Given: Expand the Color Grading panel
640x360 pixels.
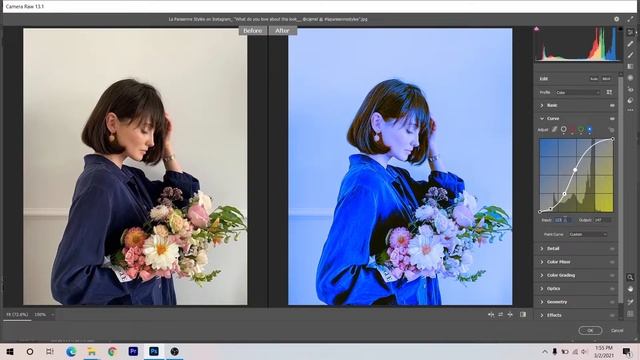Looking at the screenshot, I should pyautogui.click(x=542, y=276).
